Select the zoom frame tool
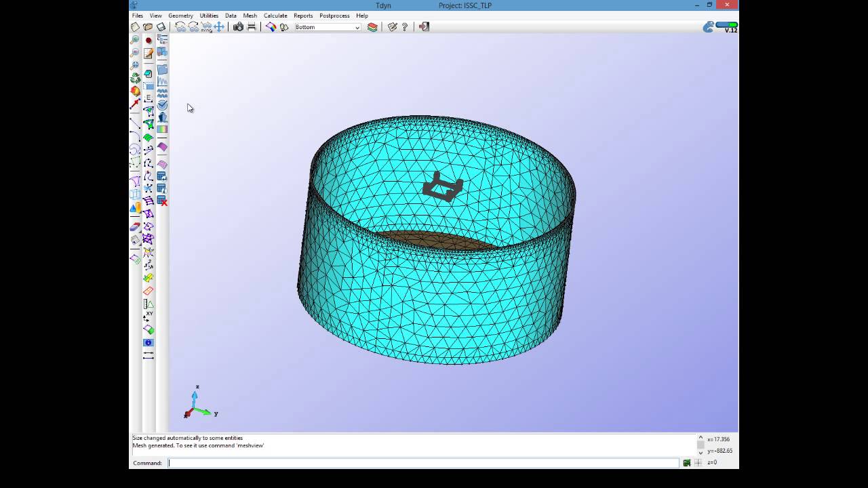868x488 pixels. coord(206,26)
